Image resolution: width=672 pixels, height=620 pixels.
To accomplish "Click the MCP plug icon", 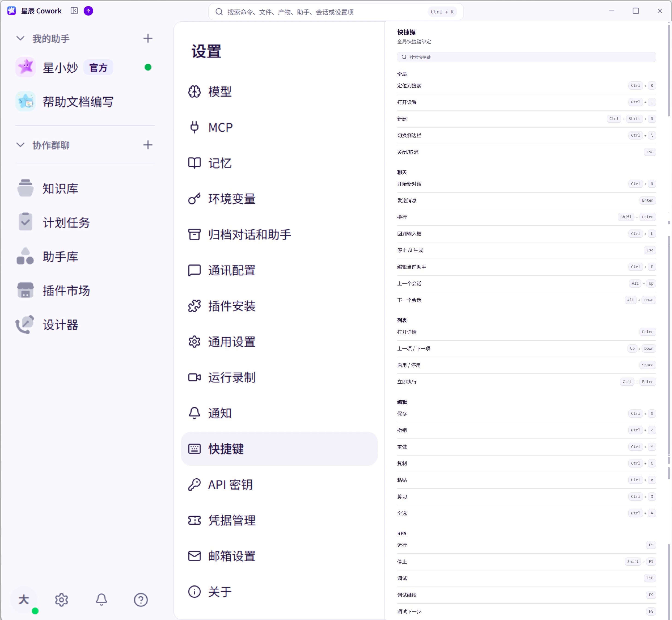I will coord(195,128).
